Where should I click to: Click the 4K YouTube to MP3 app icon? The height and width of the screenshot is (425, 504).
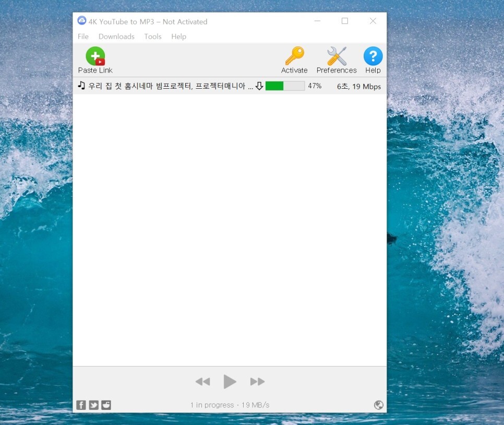click(x=82, y=20)
